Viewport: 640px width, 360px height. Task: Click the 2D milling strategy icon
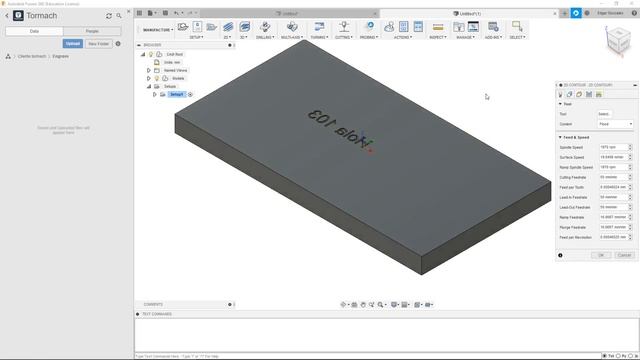coord(228,27)
